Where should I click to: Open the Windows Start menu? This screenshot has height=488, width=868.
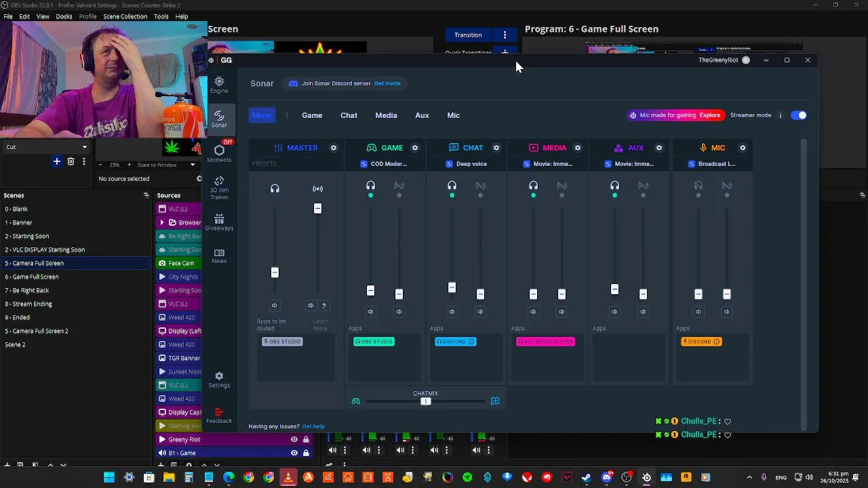[x=109, y=477]
